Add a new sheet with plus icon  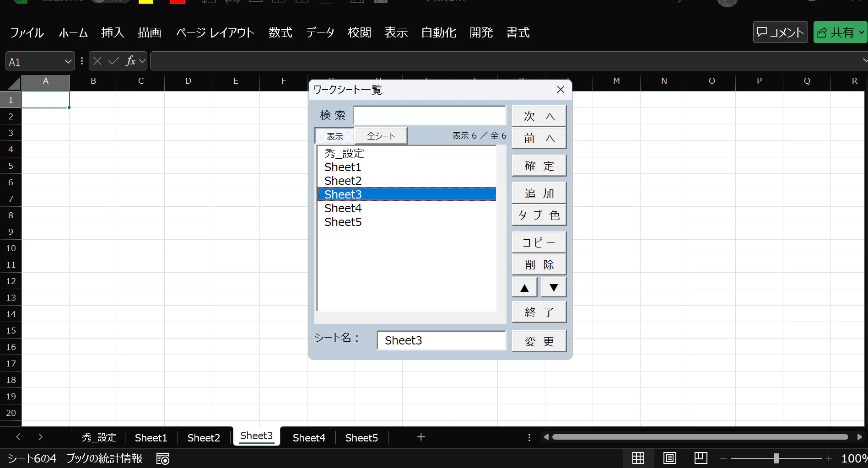pos(421,437)
